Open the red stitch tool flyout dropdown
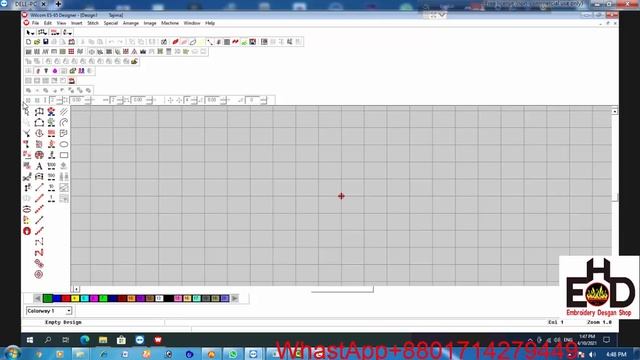640x360 pixels. 55,32
